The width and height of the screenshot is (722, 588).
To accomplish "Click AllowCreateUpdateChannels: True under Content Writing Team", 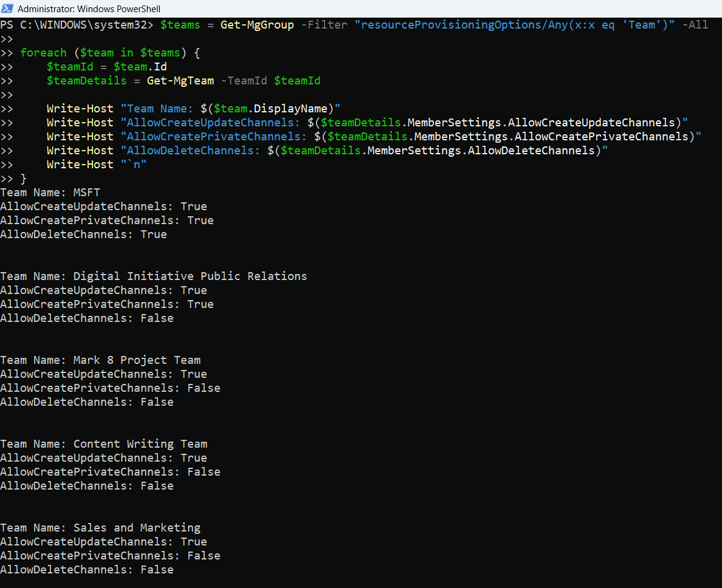I will 103,458.
